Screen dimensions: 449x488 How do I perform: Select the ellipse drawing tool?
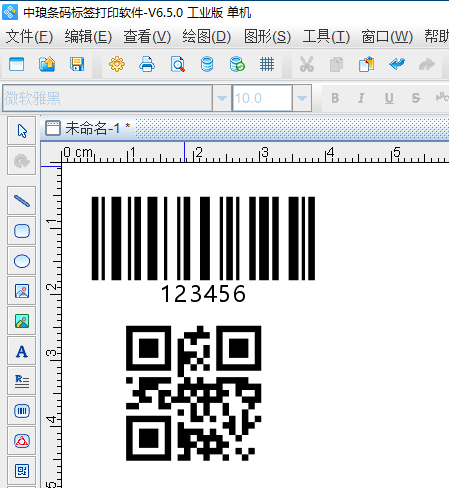(22, 261)
